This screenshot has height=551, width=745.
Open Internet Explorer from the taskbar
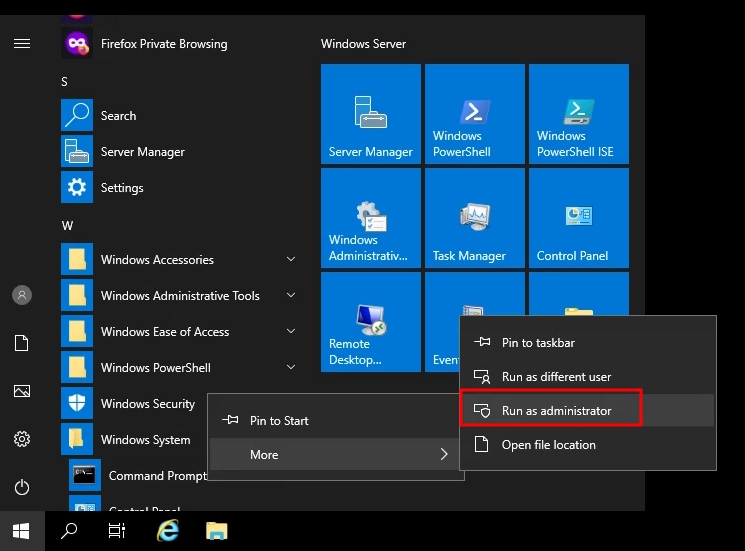point(168,531)
